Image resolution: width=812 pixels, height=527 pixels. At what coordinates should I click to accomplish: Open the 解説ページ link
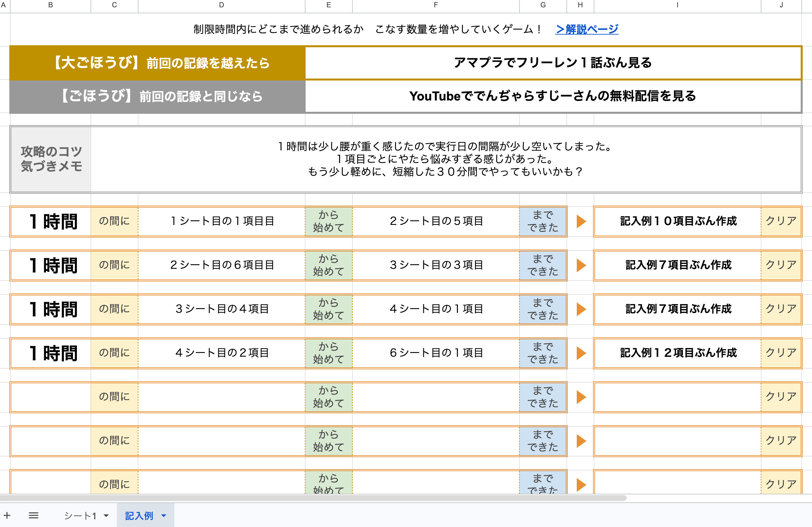(587, 29)
